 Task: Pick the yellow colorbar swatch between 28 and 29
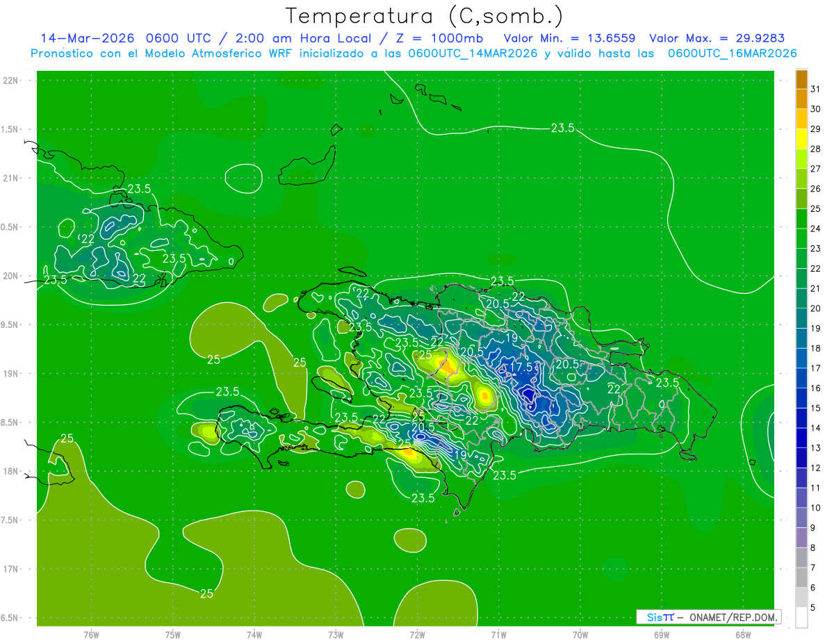click(801, 139)
